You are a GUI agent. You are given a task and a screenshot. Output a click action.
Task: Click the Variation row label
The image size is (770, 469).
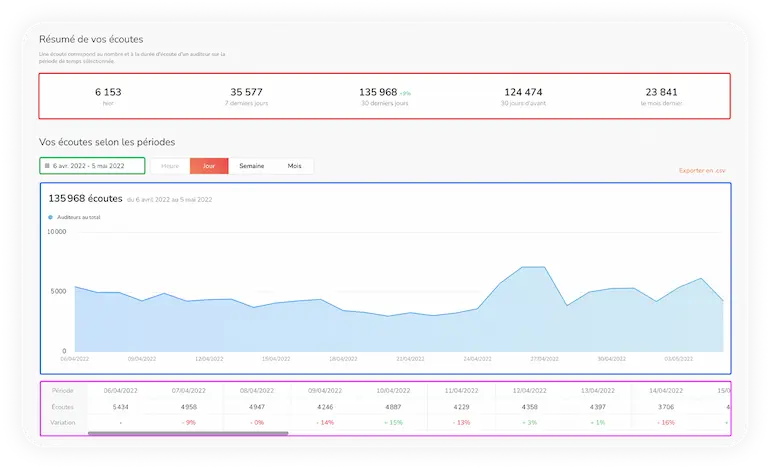(63, 423)
